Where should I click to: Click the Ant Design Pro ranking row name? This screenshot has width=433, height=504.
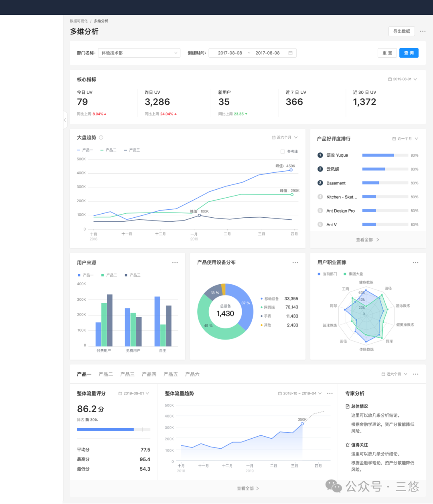[x=340, y=211]
